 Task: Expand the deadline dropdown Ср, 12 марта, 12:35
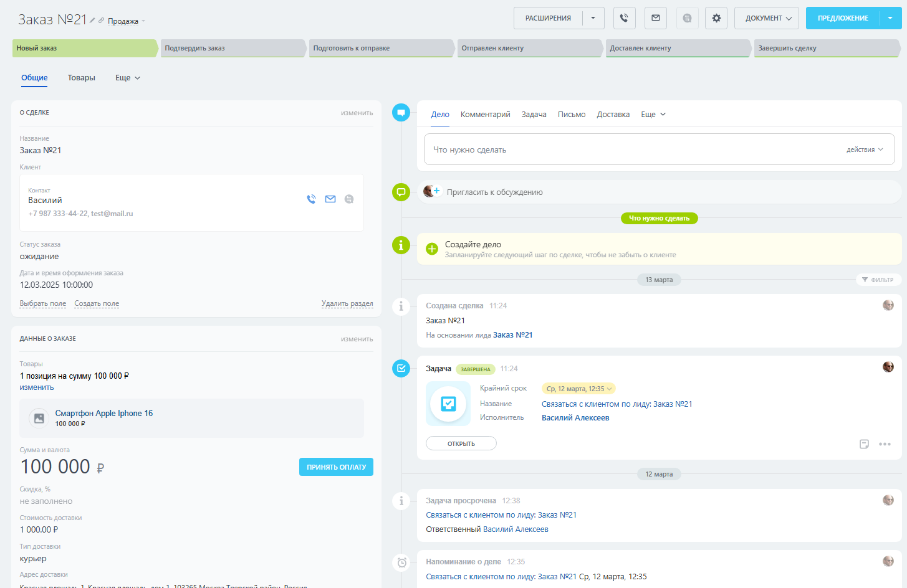coord(578,389)
